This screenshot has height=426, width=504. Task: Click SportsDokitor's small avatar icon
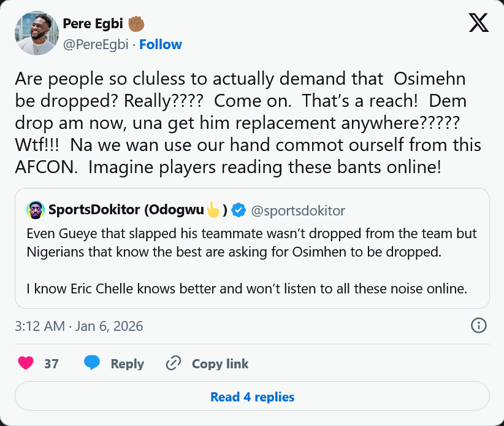tap(36, 211)
